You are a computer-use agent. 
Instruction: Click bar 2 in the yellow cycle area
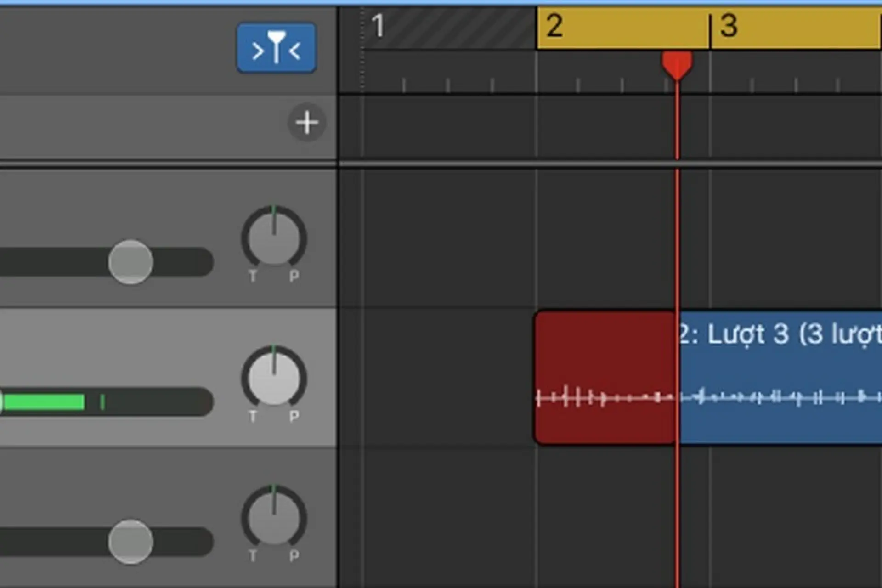[x=555, y=26]
